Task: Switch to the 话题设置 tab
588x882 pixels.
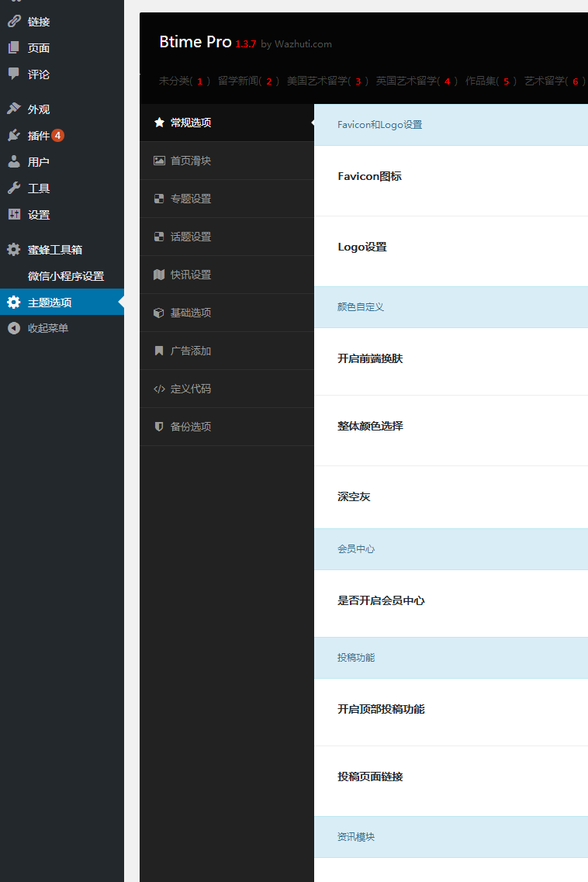Action: pos(190,237)
